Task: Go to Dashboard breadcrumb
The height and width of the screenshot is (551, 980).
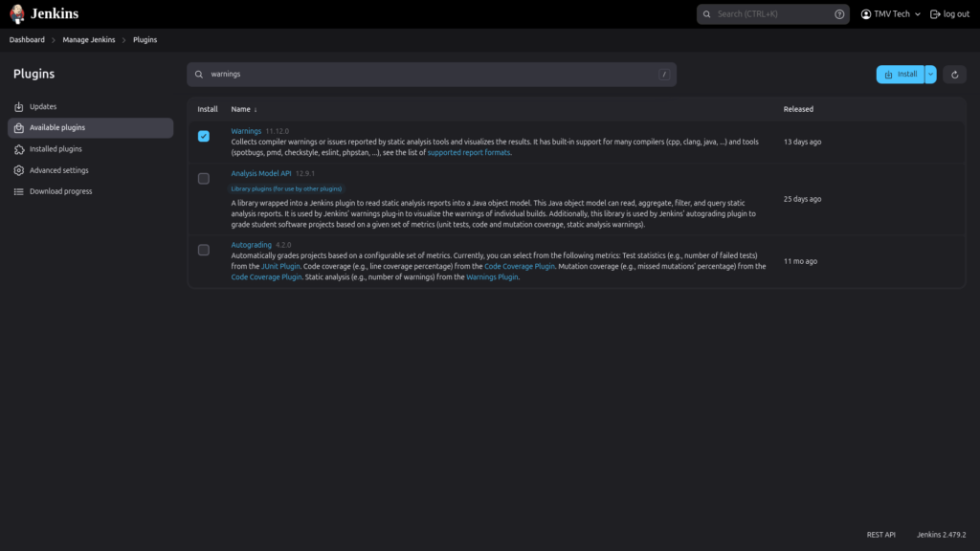Action: click(27, 40)
